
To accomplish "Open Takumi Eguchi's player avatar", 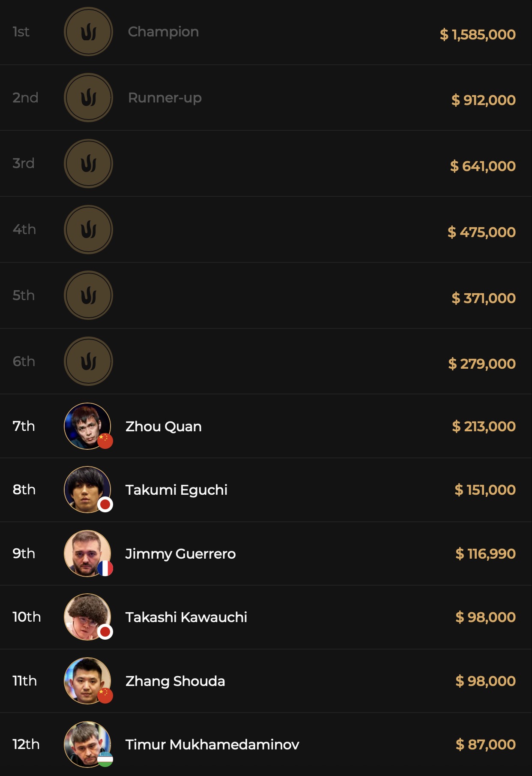I will click(87, 489).
